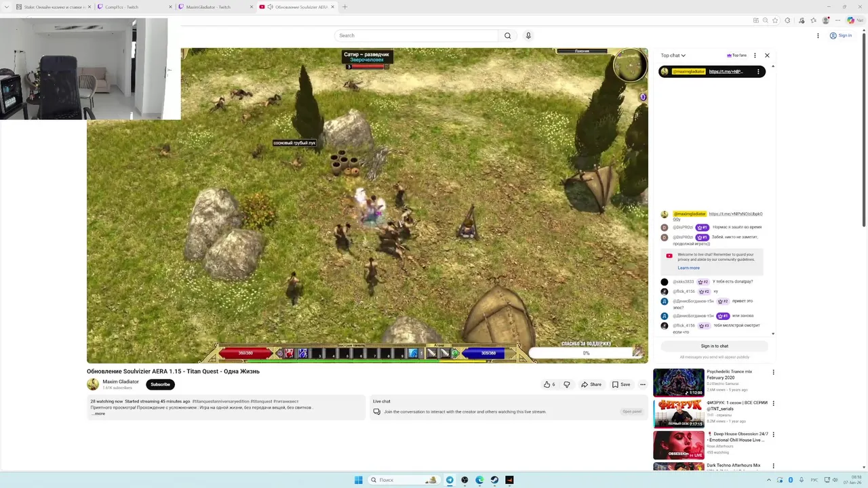Open Steam from the taskbar
Viewport: 868px width, 488px height.
point(494,480)
